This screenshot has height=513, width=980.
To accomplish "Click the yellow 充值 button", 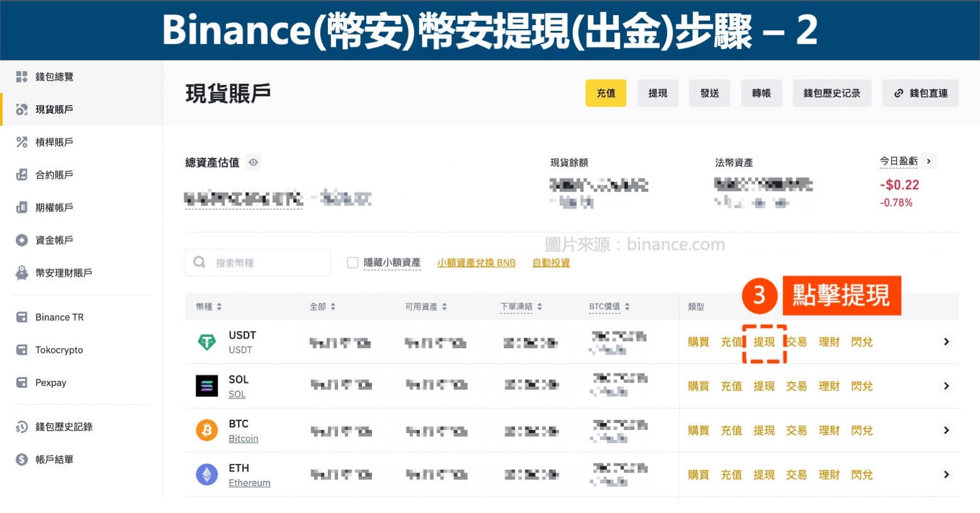I will pyautogui.click(x=605, y=93).
